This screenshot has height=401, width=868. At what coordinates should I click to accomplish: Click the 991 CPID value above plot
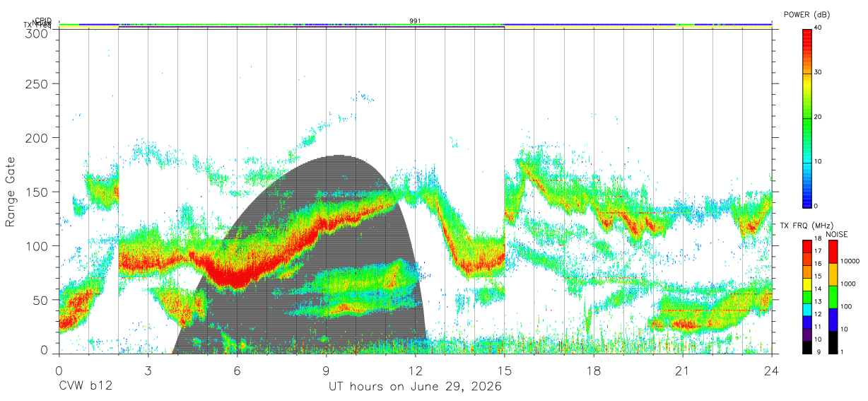point(416,21)
